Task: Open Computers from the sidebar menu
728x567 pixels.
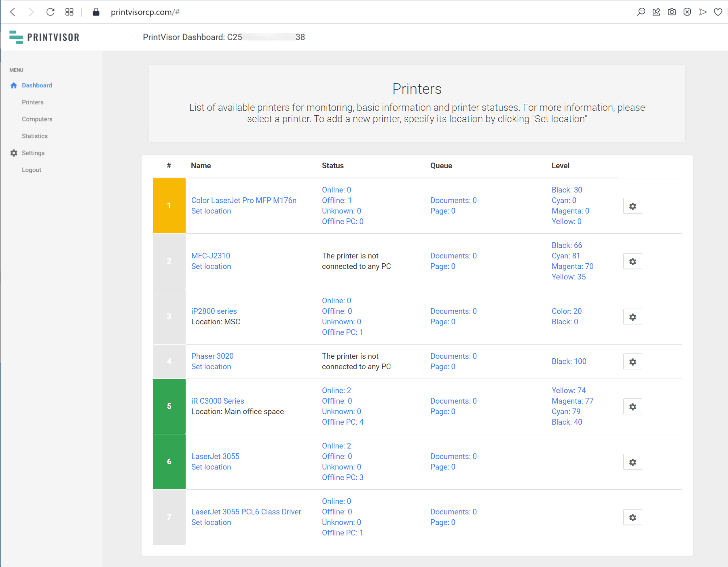Action: point(37,119)
